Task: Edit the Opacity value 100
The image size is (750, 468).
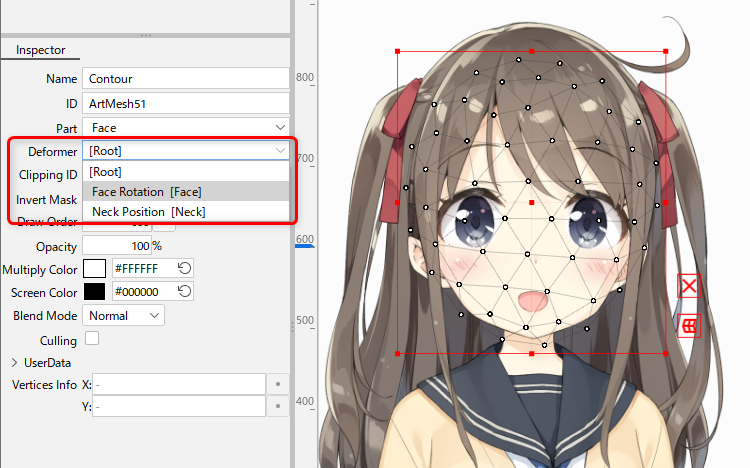Action: click(117, 246)
